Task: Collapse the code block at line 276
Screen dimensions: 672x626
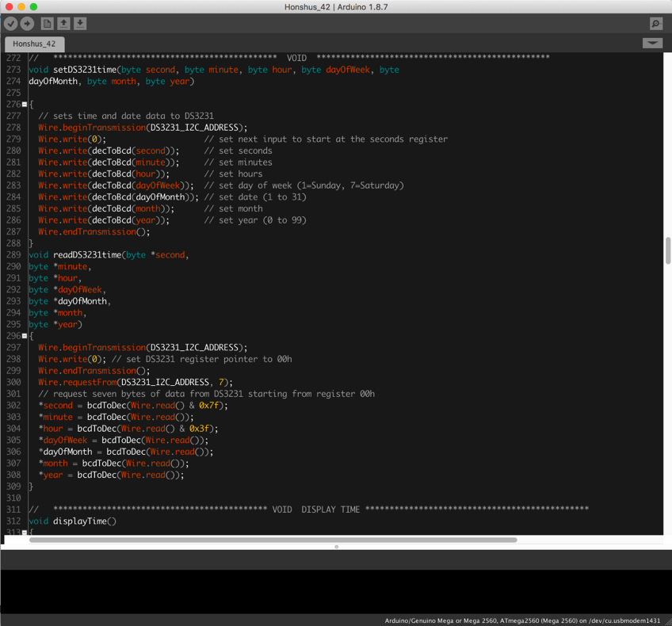Action: [x=25, y=105]
